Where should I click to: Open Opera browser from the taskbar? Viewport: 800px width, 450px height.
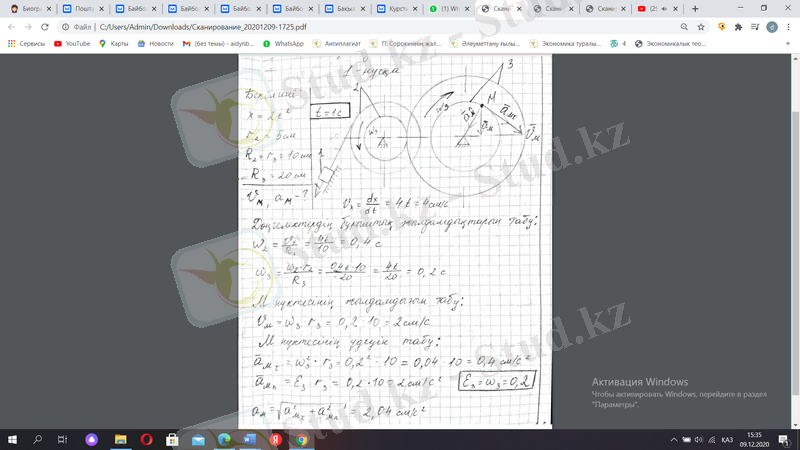[x=146, y=439]
